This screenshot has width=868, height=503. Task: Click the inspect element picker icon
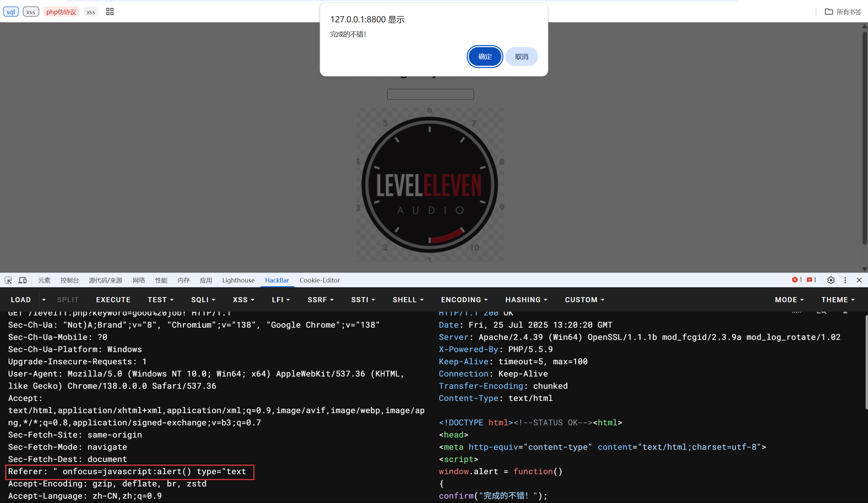(8, 280)
